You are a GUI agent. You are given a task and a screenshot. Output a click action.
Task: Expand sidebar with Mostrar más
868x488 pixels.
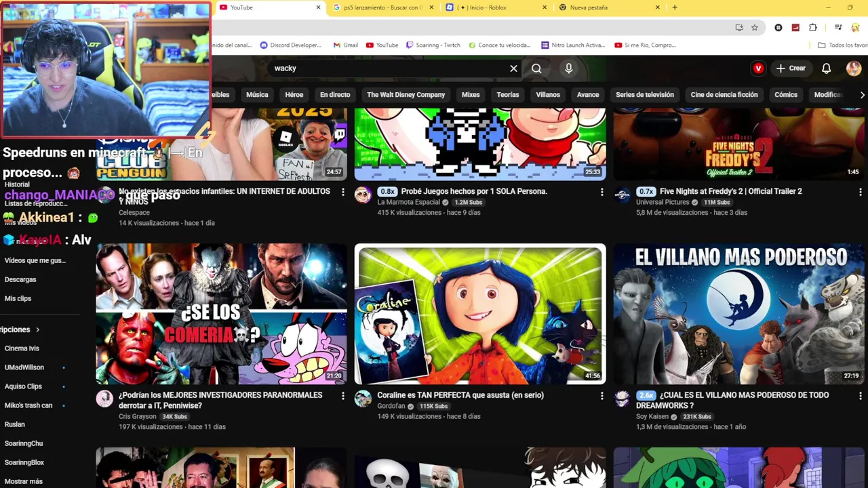24,481
